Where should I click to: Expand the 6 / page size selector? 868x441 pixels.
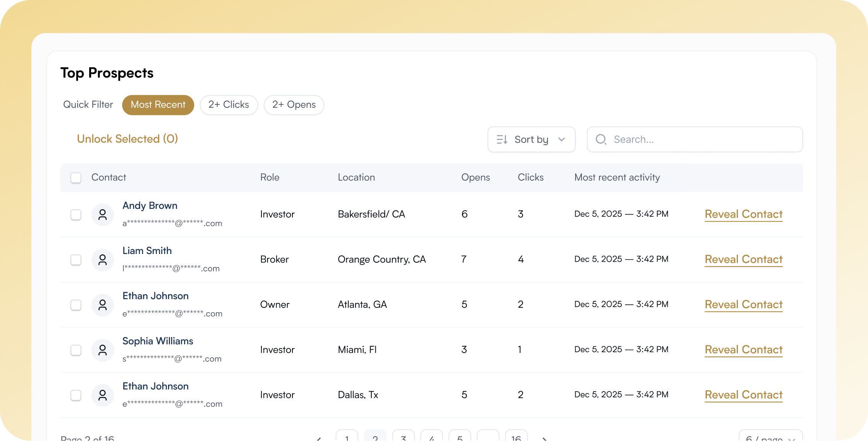click(770, 438)
